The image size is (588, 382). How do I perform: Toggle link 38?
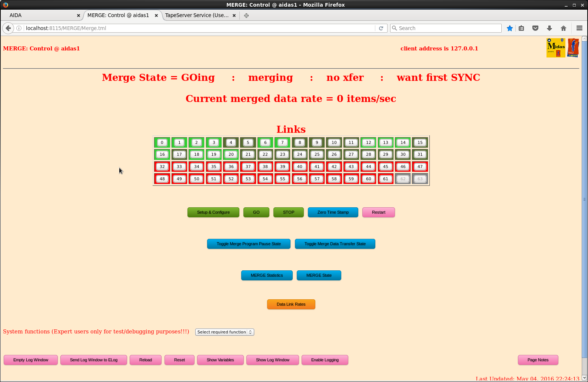click(265, 167)
